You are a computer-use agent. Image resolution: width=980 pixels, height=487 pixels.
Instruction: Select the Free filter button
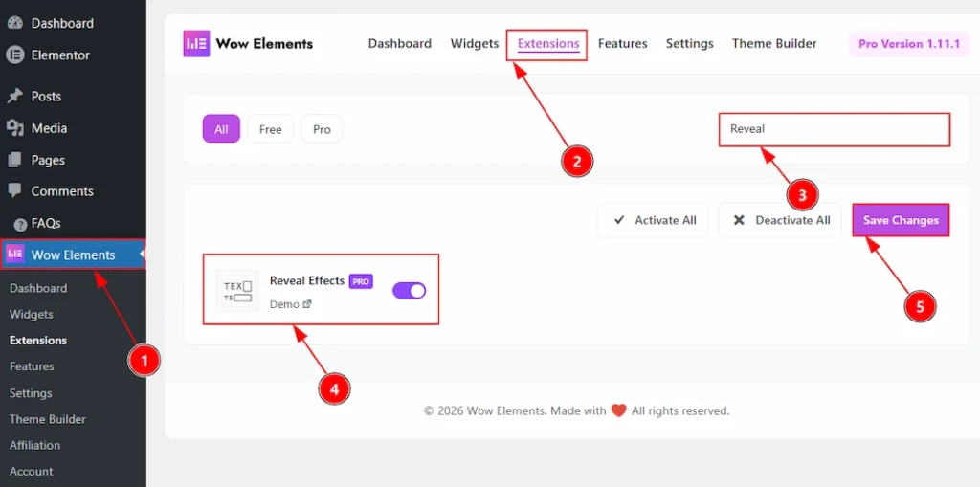click(271, 129)
